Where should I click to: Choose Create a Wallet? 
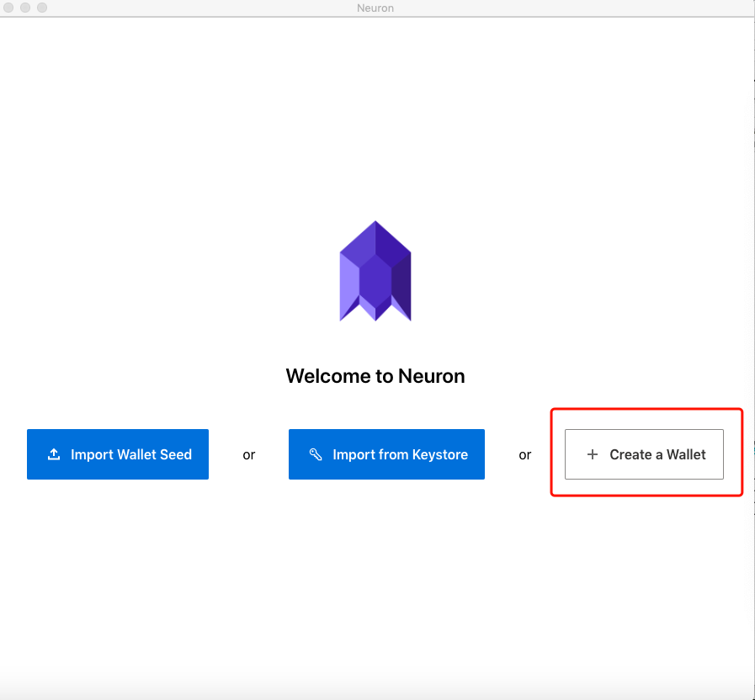[x=644, y=454]
